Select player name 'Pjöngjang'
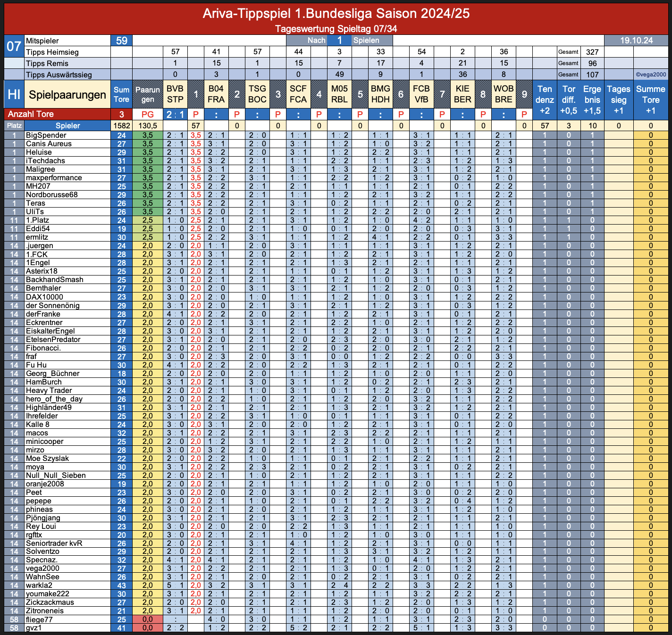 click(x=43, y=518)
